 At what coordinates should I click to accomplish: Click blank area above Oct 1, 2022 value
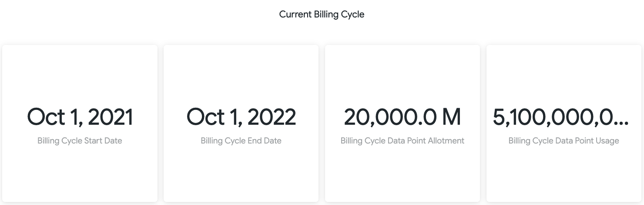tap(241, 74)
